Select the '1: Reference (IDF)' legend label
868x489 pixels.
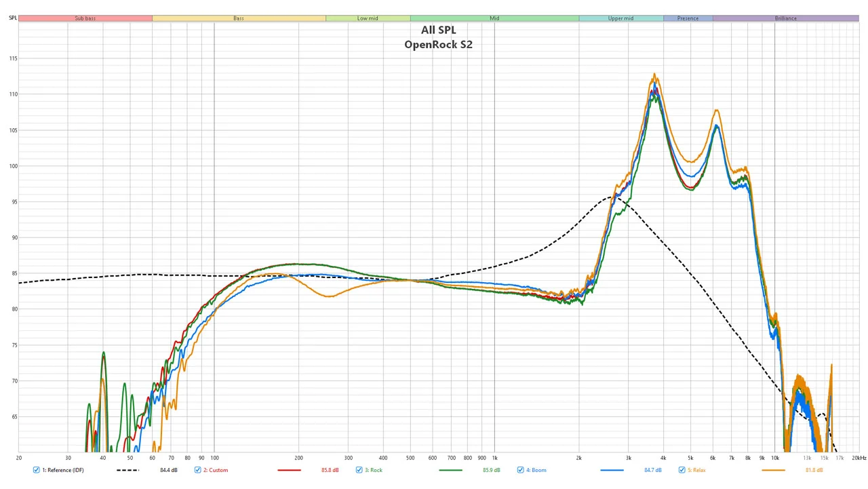[63, 470]
